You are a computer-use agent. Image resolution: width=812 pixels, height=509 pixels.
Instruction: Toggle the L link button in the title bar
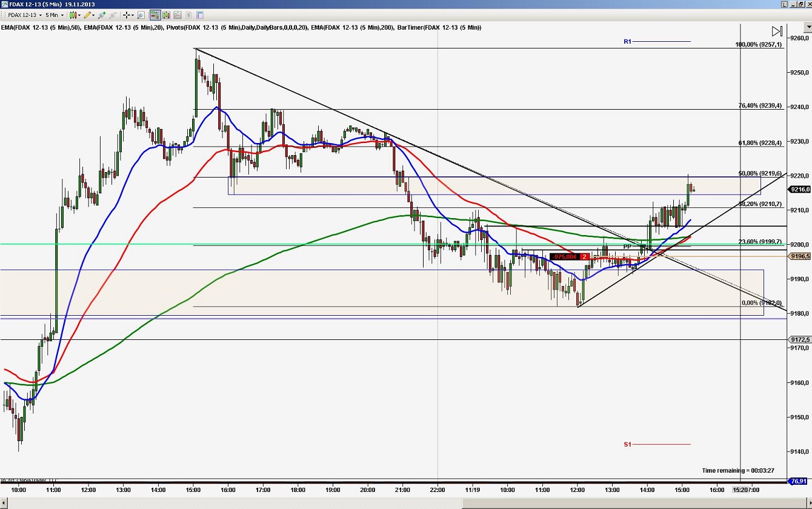click(784, 4)
